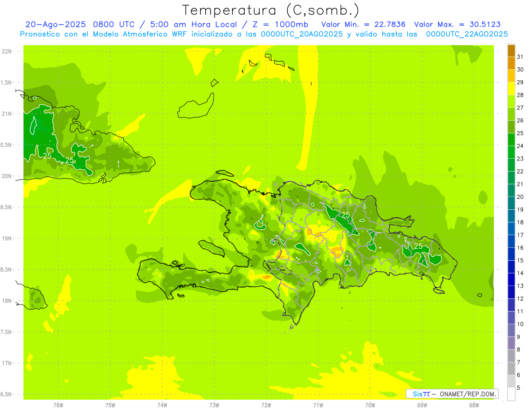Click the '72W' longitude label
Viewport: 532px width, 411px height.
pyautogui.click(x=266, y=405)
